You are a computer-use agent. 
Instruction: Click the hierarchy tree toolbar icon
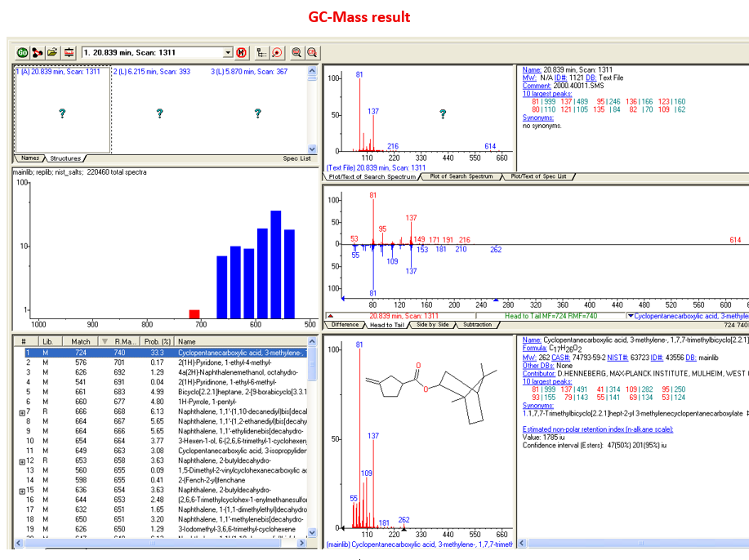point(261,52)
